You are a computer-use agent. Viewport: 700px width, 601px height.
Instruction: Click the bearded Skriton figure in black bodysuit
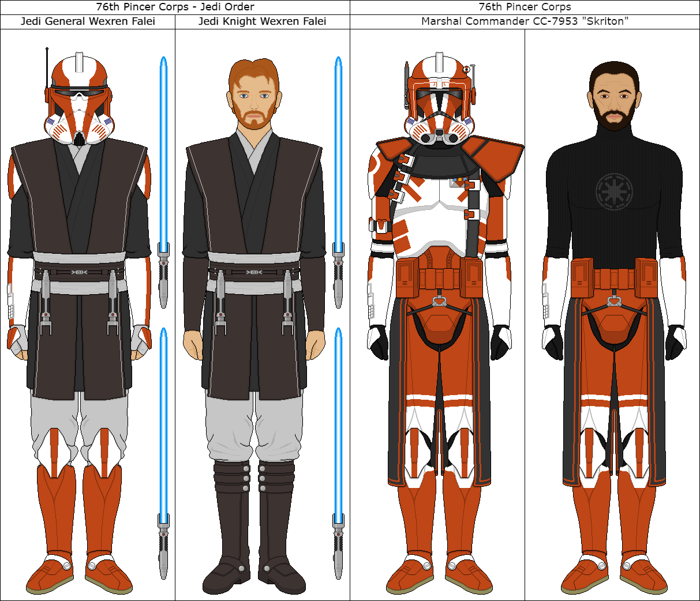(x=614, y=326)
